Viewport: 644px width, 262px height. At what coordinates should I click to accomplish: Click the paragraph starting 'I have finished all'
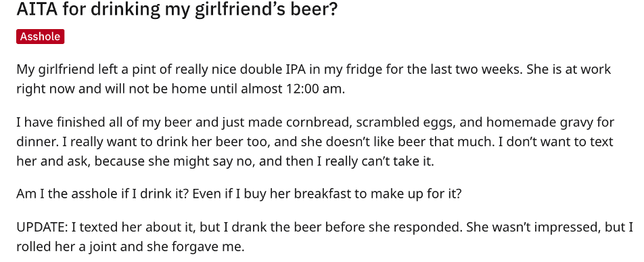[315, 141]
